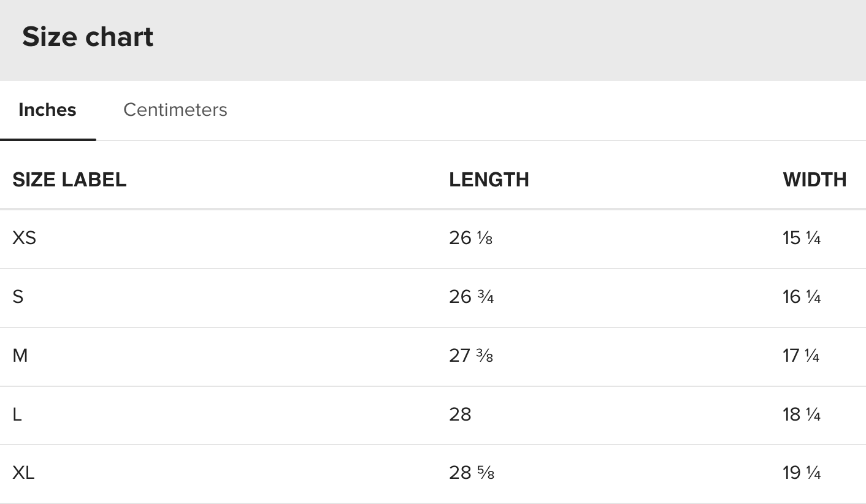Click the XL width value 19 ¼
The width and height of the screenshot is (866, 504).
(802, 473)
